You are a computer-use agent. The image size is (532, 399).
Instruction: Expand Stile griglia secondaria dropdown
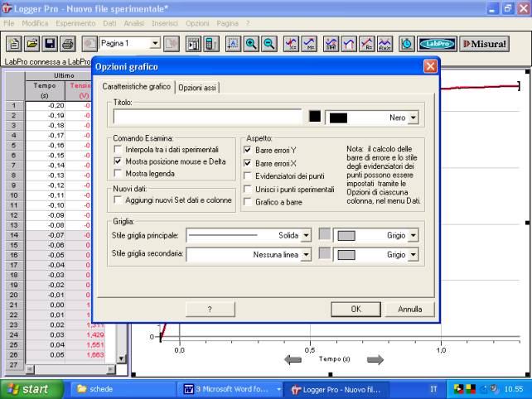[306, 255]
